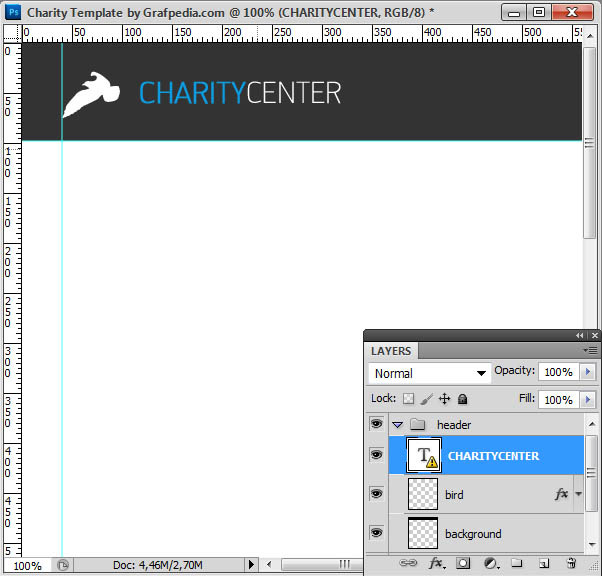602x576 pixels.
Task: Click the bird layer thumbnail
Action: click(423, 494)
